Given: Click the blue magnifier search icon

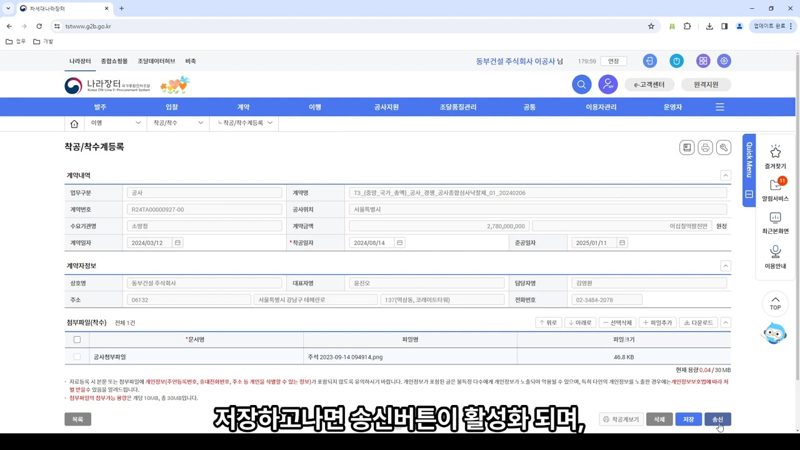Looking at the screenshot, I should [581, 84].
